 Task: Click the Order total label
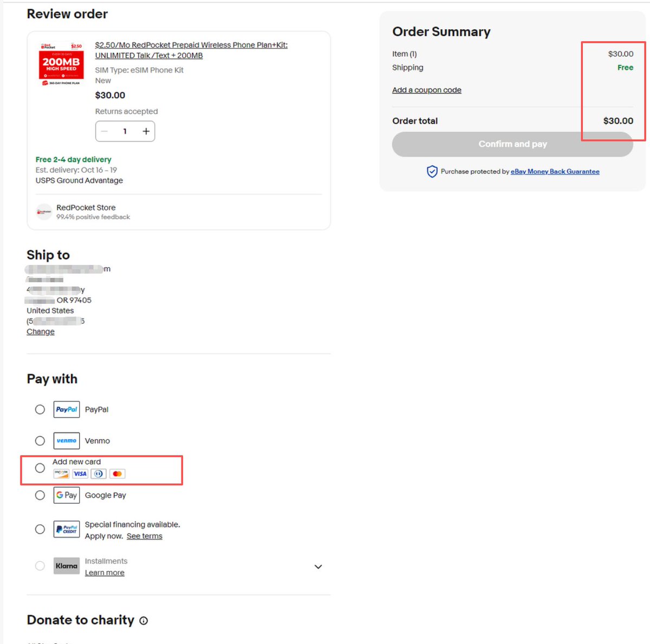pos(415,121)
